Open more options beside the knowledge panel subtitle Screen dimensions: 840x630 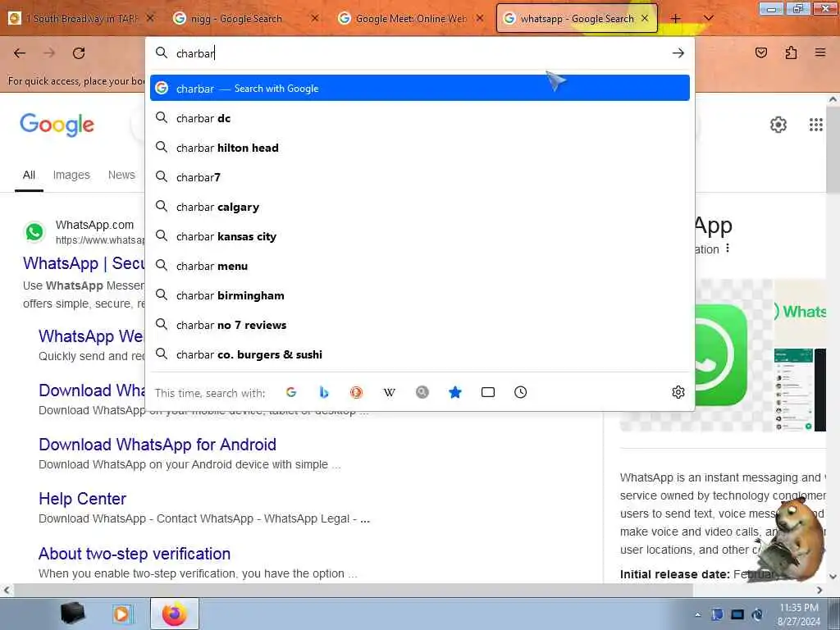click(727, 249)
